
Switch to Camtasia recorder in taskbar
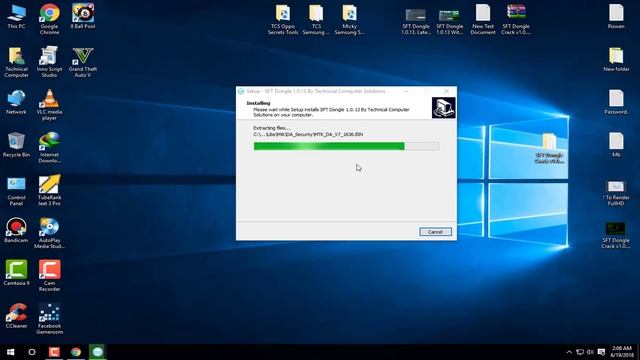tap(54, 352)
